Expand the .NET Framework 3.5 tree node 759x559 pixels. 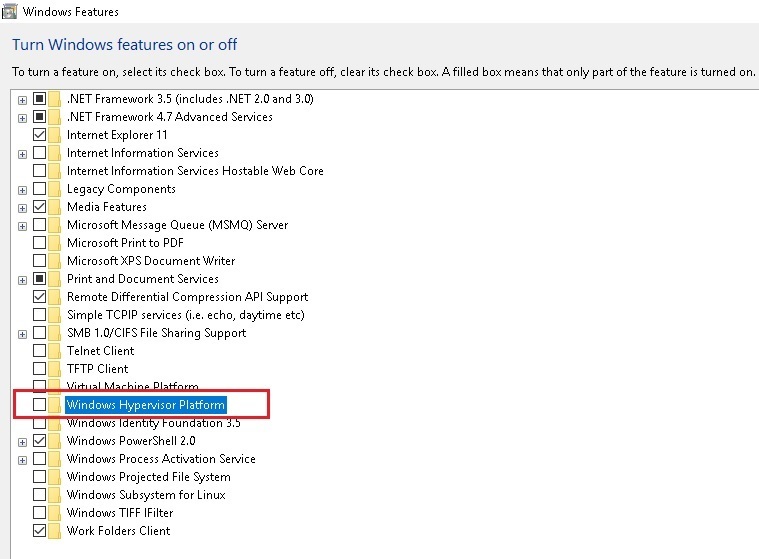(x=22, y=100)
